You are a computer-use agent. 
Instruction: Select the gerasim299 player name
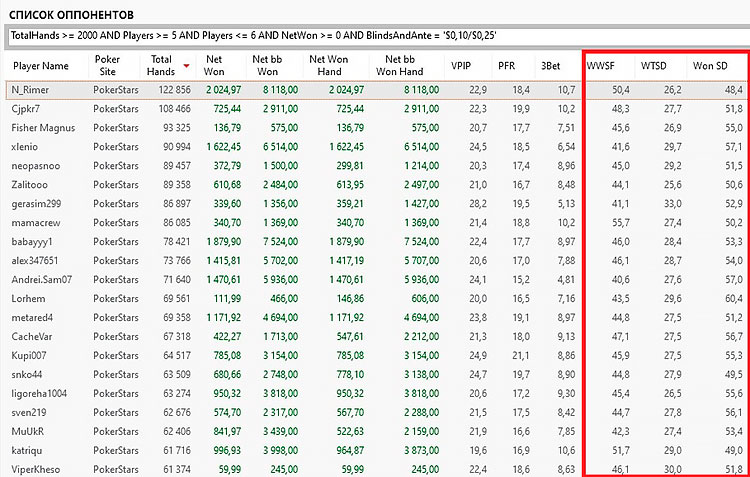click(36, 203)
